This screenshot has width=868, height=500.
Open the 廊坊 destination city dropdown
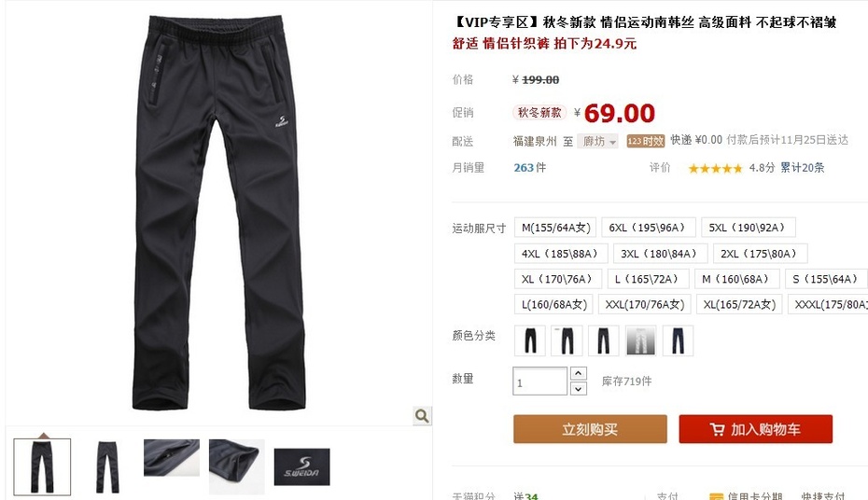[598, 142]
